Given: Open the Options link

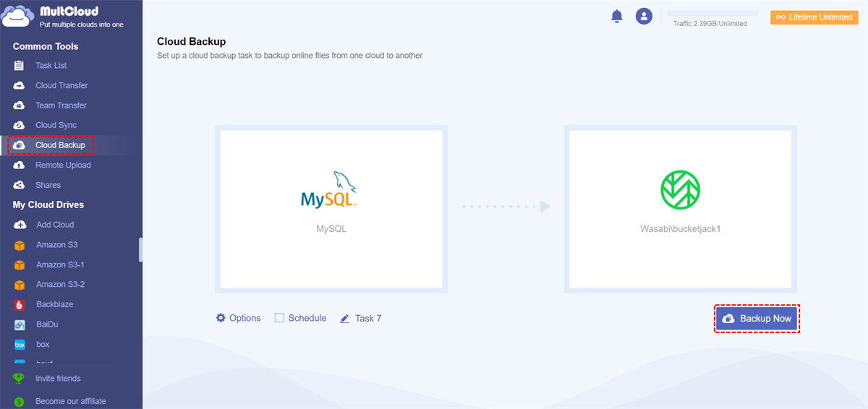Looking at the screenshot, I should coord(245,318).
